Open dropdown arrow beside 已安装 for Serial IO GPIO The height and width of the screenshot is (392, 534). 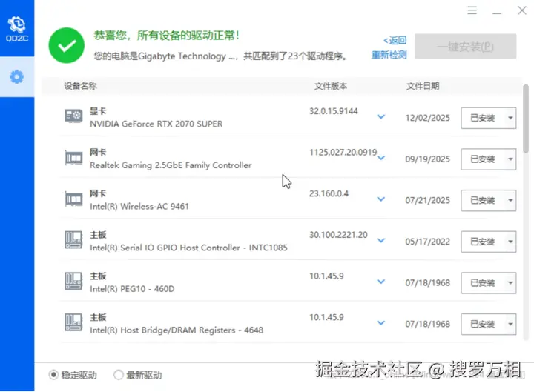coord(510,242)
